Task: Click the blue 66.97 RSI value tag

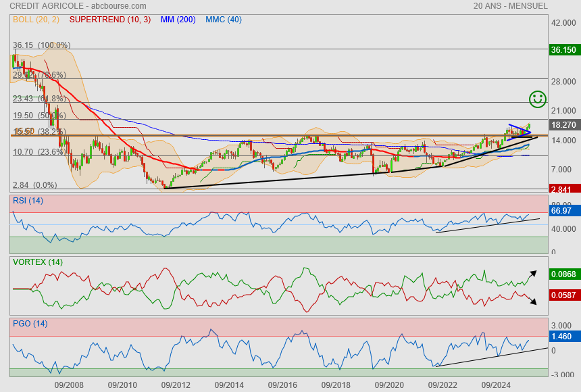Action: click(x=562, y=211)
